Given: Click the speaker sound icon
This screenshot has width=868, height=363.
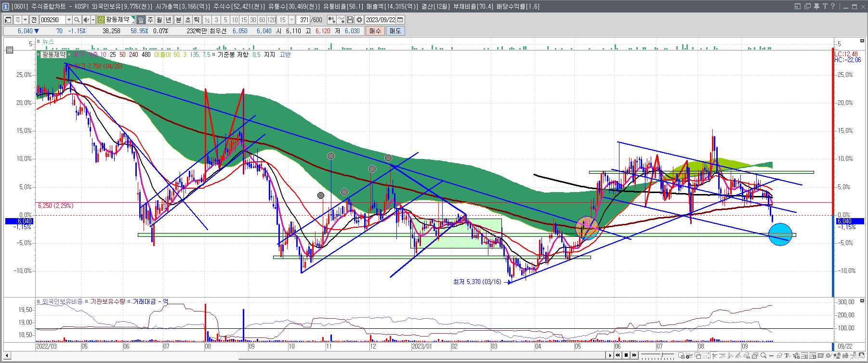Looking at the screenshot, I should pos(86,20).
